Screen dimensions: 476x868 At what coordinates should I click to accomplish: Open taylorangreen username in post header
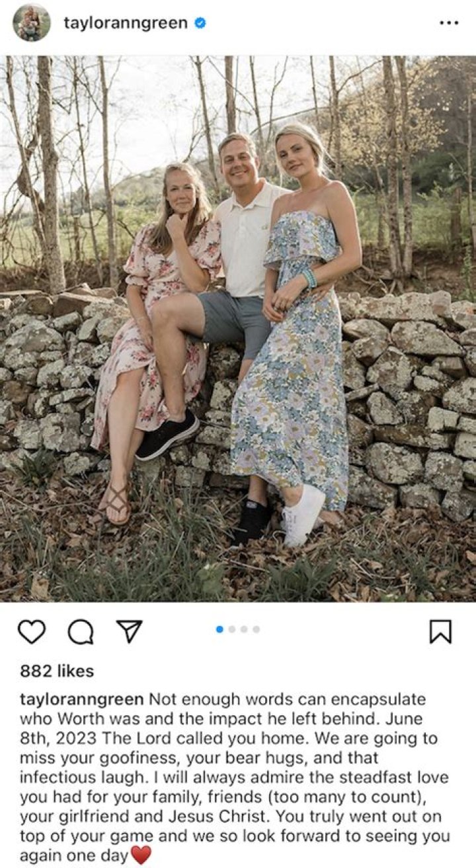(126, 23)
